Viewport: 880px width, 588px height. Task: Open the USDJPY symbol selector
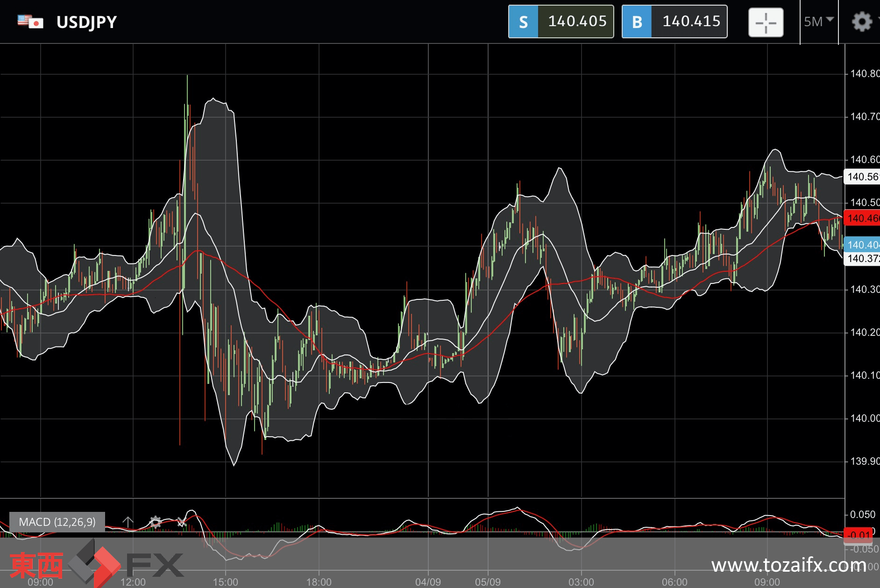(x=86, y=22)
